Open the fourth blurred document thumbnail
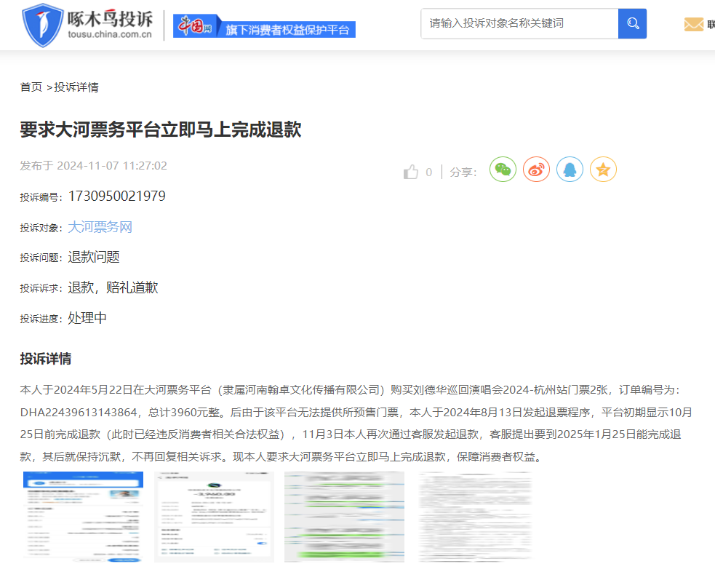This screenshot has width=715, height=588. coord(475,517)
